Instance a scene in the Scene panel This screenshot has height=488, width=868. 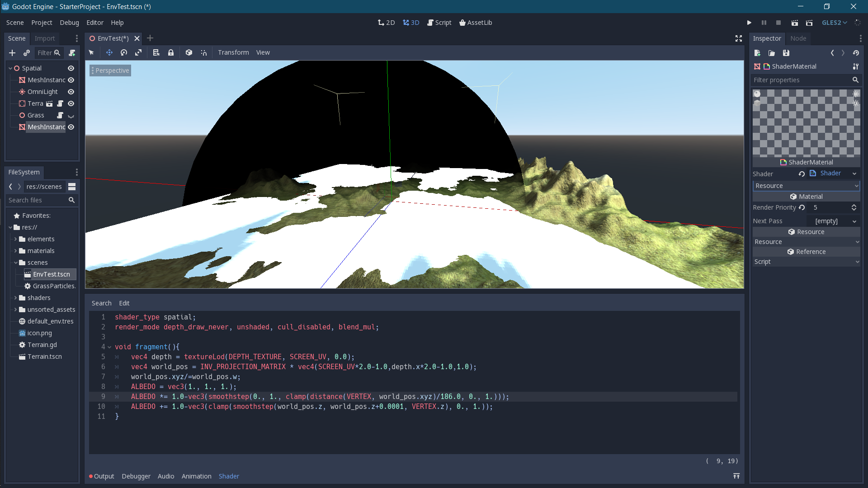coord(27,52)
